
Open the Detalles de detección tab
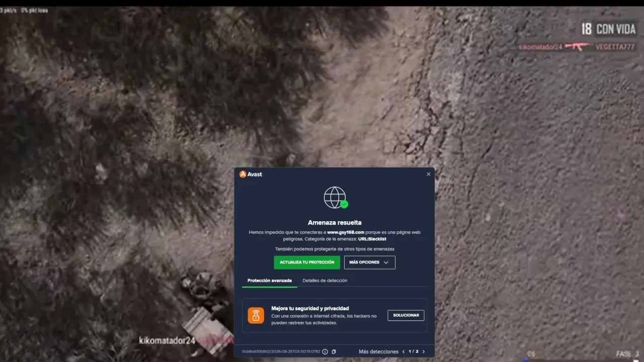point(325,281)
